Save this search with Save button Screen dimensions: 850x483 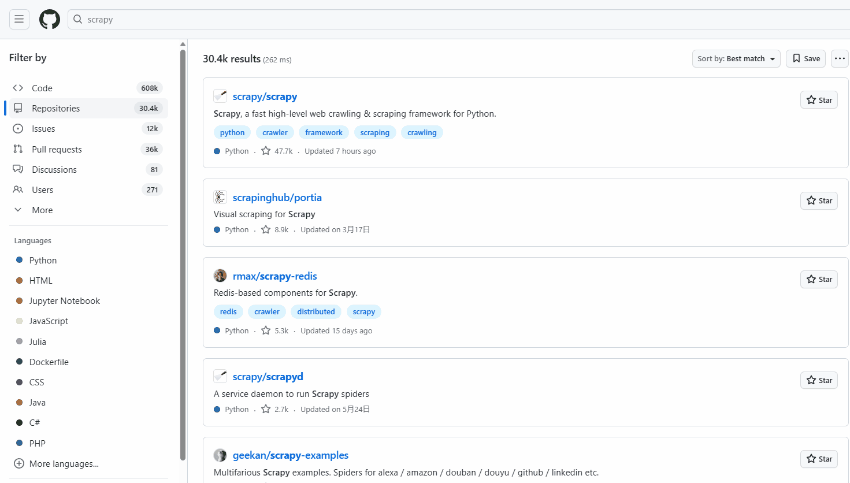click(x=805, y=59)
